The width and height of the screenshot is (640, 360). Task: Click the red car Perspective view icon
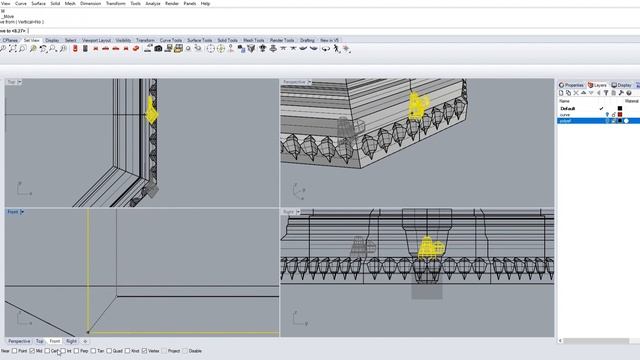click(x=136, y=49)
